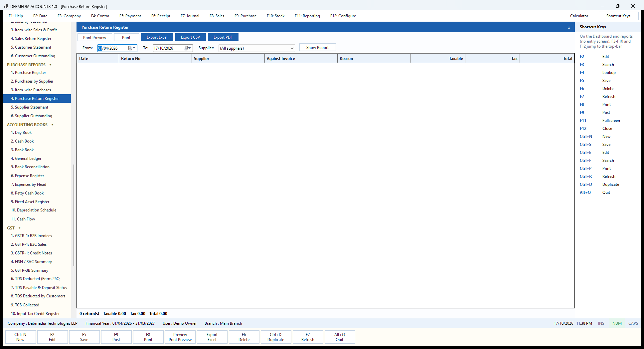644x349 pixels.
Task: Click the F9 Post bottom button
Action: (116, 337)
